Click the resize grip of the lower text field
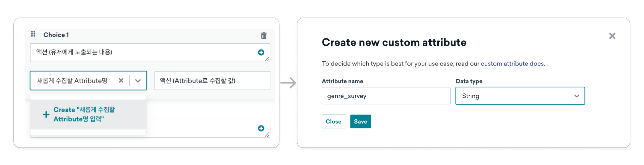Viewport: 644px width, 165px height. tap(267, 135)
